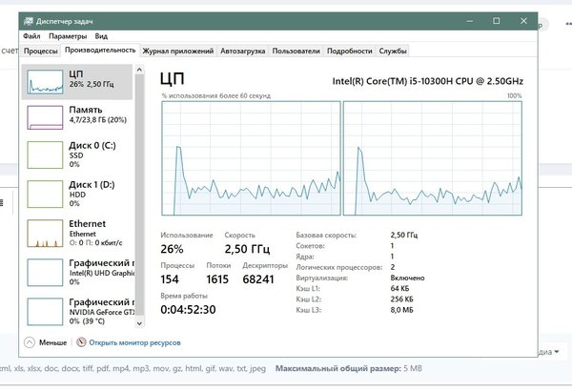Image resolution: width=572 pixels, height=392 pixels.
Task: Select NVIDIA GeForce GPU entry
Action: click(44, 311)
